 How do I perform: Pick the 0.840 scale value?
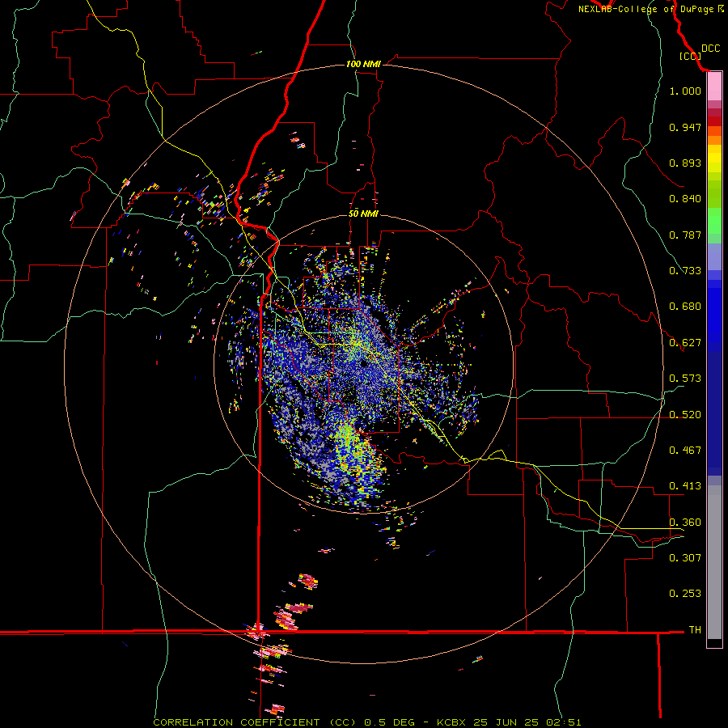pyautogui.click(x=685, y=199)
